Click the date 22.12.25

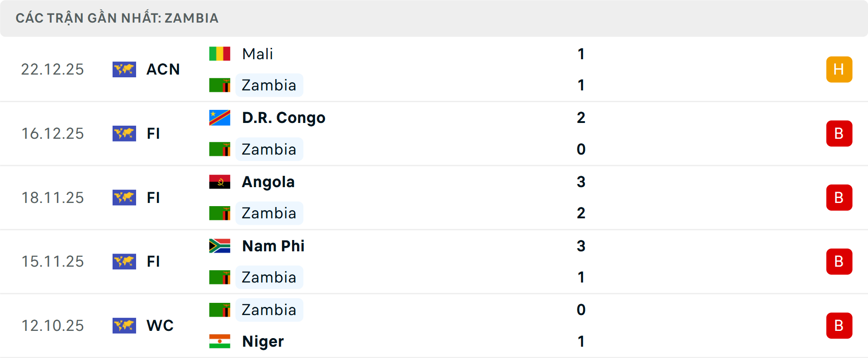52,69
